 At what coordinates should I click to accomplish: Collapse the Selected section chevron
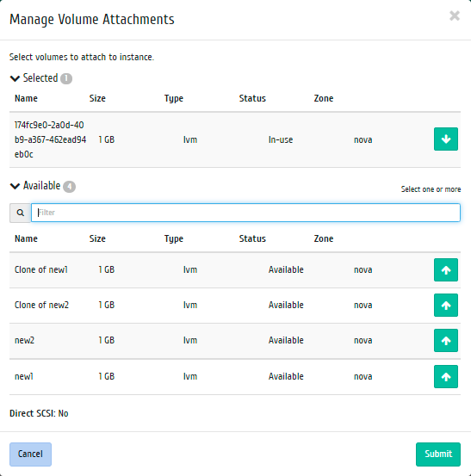(15, 78)
